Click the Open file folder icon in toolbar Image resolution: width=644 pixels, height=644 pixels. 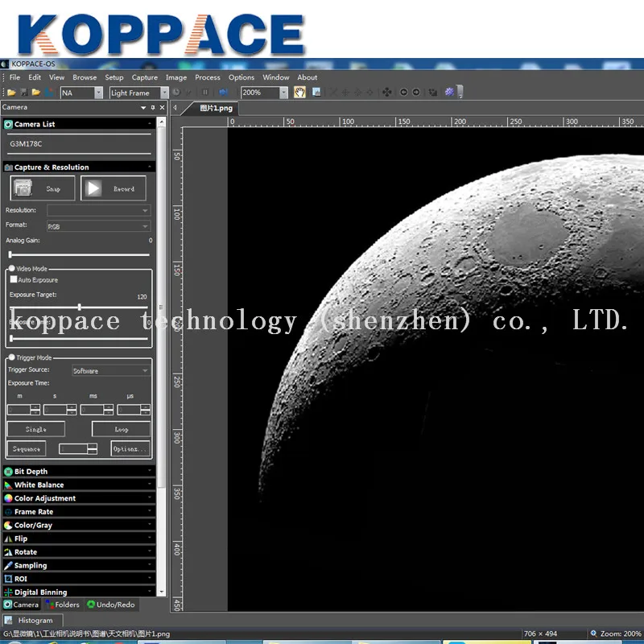click(11, 93)
